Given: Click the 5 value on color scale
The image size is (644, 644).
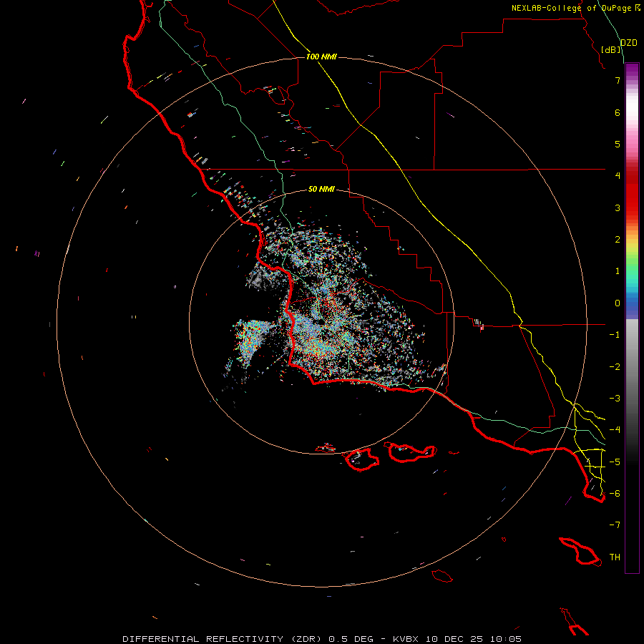Looking at the screenshot, I should 618,144.
